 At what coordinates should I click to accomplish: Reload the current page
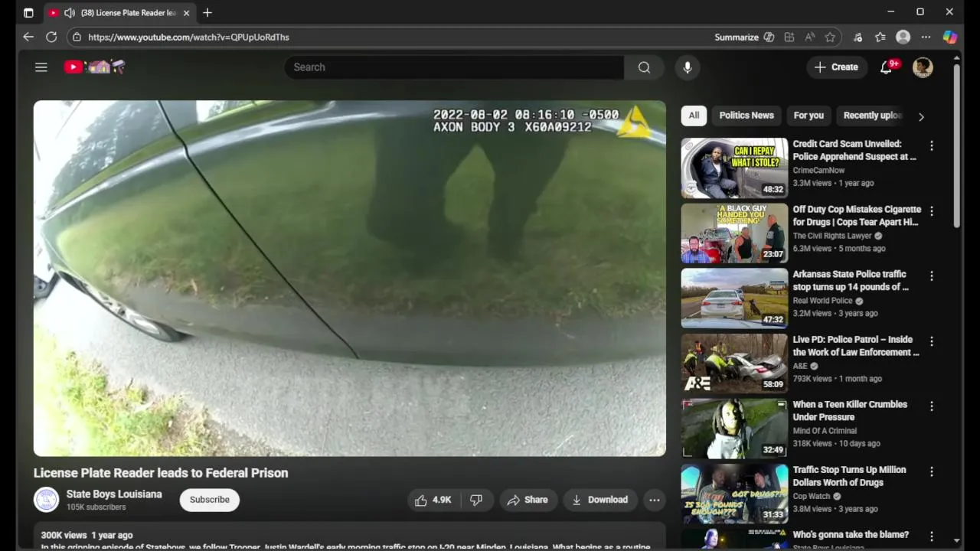coord(51,37)
